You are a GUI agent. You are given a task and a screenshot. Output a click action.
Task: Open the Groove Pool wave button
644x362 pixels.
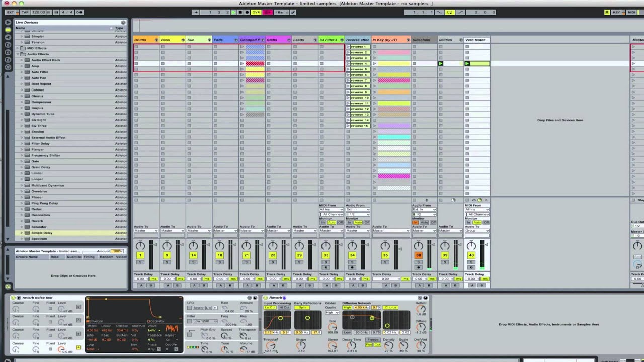point(8,286)
